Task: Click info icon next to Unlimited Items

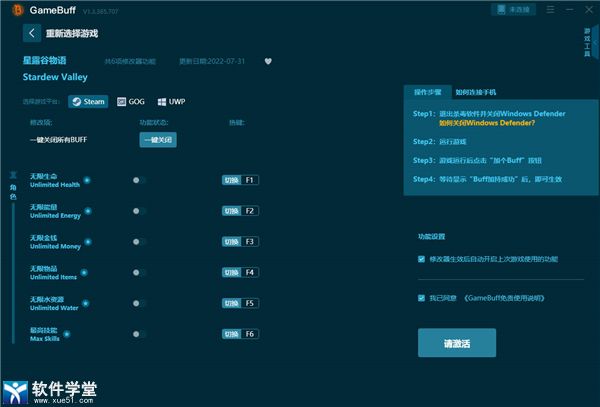Action: pyautogui.click(x=84, y=272)
